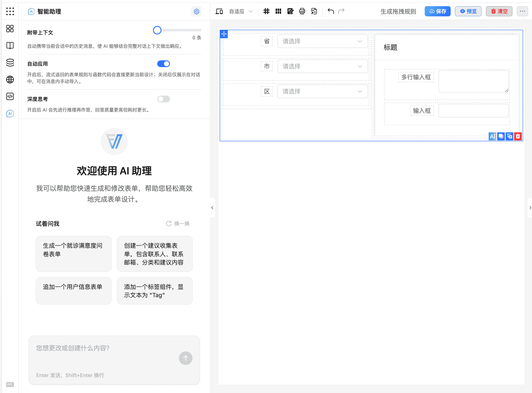Choose suggestion 添加一个标签组件 Tag
532x393 pixels.
click(155, 291)
